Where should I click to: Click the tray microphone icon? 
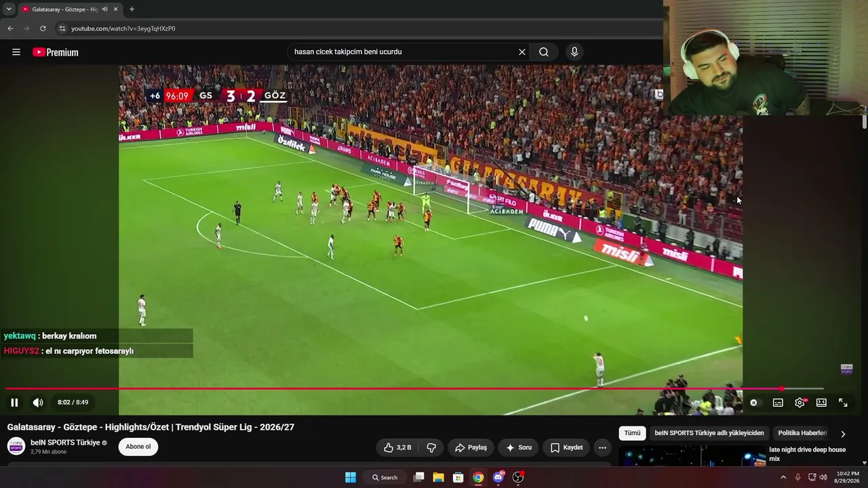(x=798, y=477)
